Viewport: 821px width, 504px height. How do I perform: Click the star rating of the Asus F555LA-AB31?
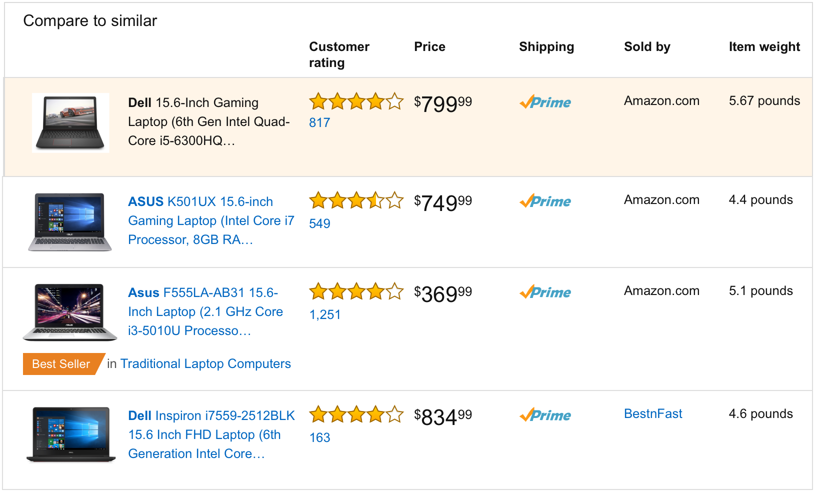point(356,291)
